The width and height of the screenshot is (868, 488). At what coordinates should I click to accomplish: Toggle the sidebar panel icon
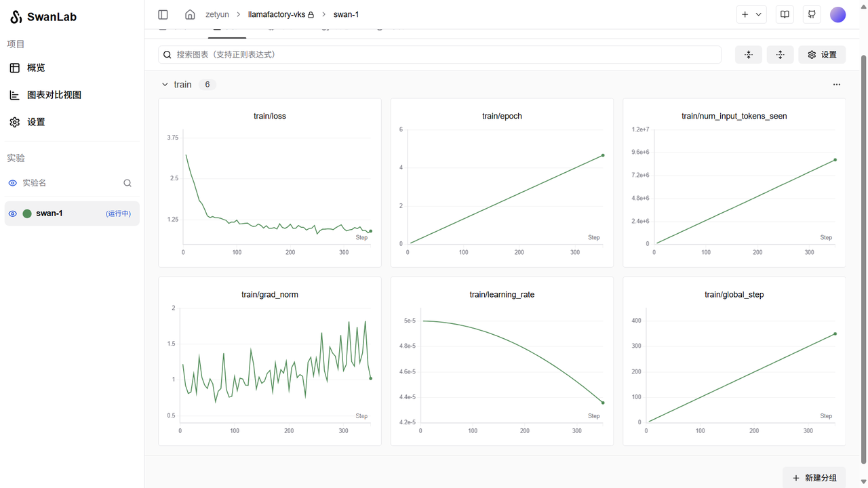pos(163,14)
